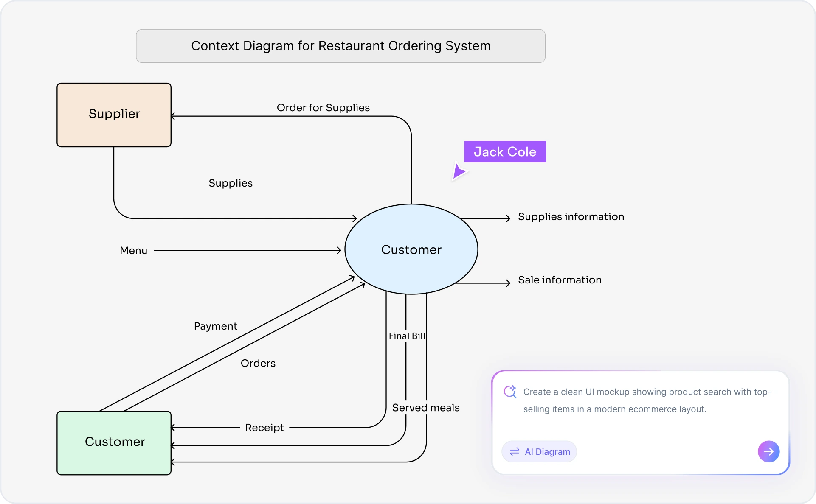Click the Jack Cole name tag

point(505,151)
